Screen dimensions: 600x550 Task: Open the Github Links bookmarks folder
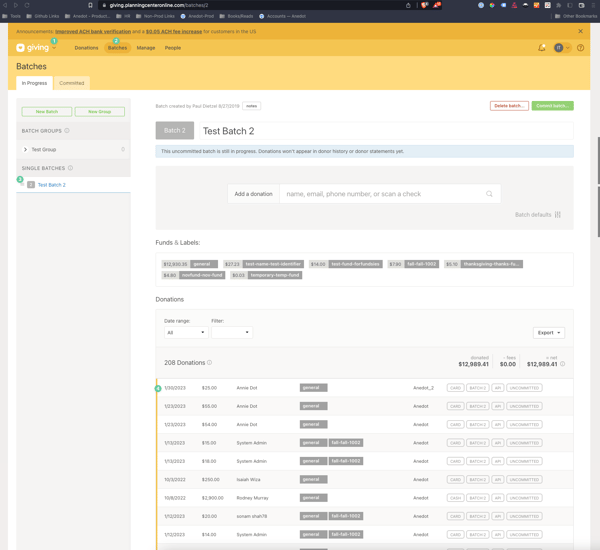pyautogui.click(x=42, y=16)
